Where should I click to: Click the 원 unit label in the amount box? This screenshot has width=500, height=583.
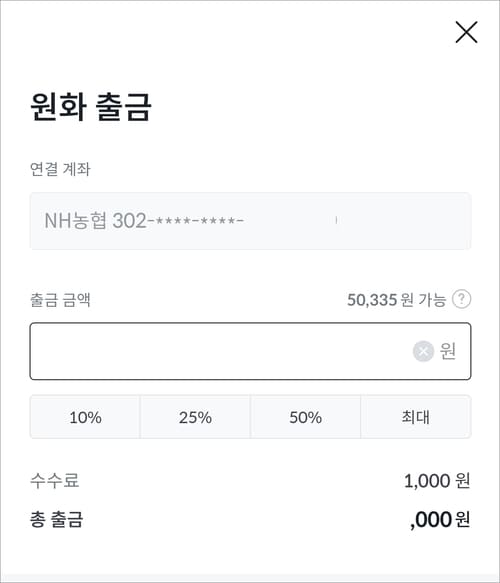pyautogui.click(x=448, y=351)
